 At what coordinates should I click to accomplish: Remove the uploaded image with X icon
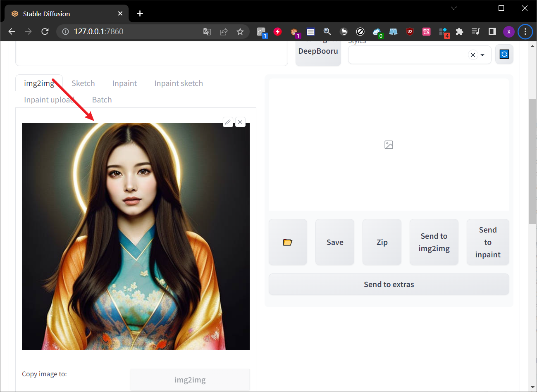(240, 122)
